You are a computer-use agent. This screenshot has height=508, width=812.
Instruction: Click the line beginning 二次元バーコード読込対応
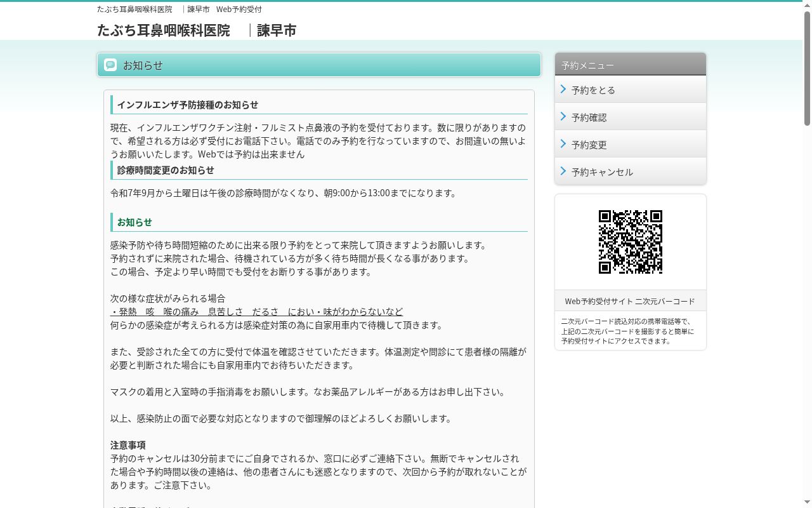click(626, 321)
